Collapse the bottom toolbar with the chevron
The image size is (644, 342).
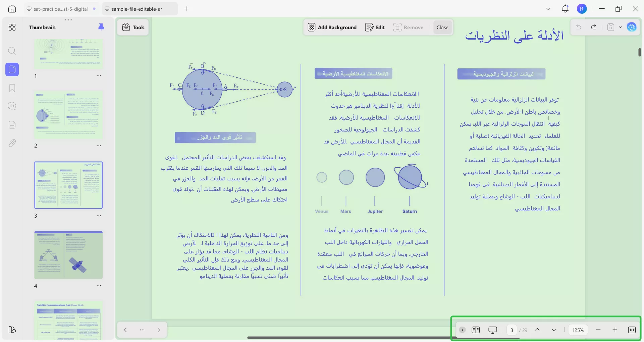point(463,330)
